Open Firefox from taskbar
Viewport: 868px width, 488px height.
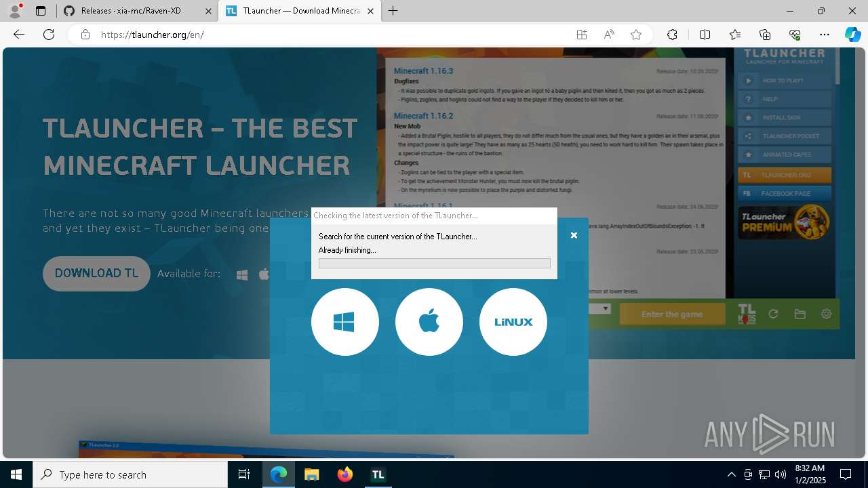pyautogui.click(x=345, y=474)
